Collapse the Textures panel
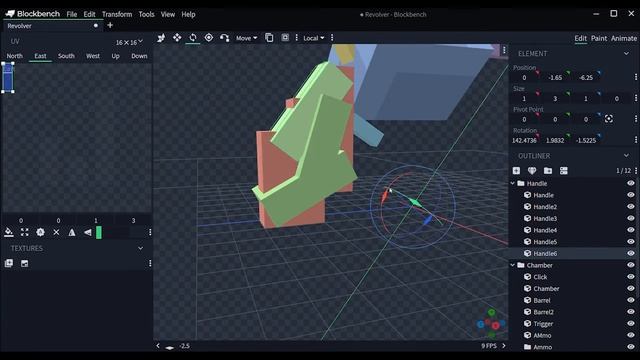 (140, 248)
